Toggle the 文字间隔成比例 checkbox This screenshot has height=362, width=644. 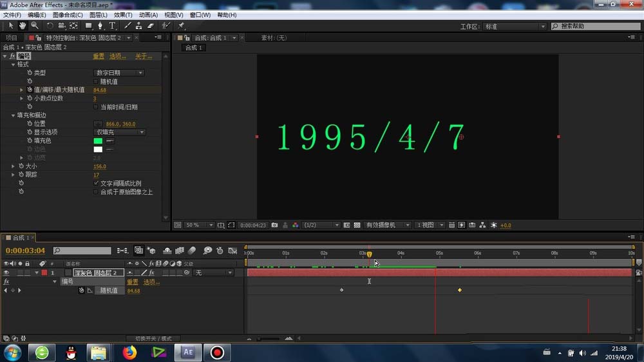96,184
